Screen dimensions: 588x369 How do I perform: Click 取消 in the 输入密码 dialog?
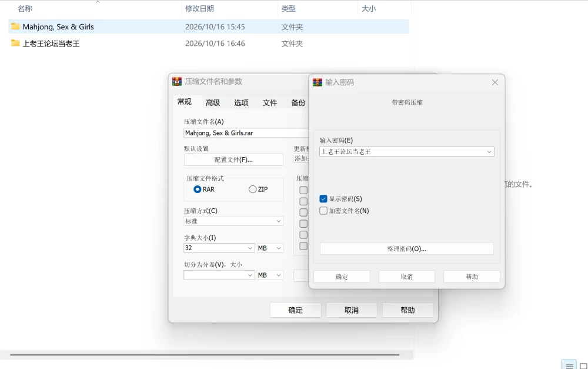click(407, 277)
